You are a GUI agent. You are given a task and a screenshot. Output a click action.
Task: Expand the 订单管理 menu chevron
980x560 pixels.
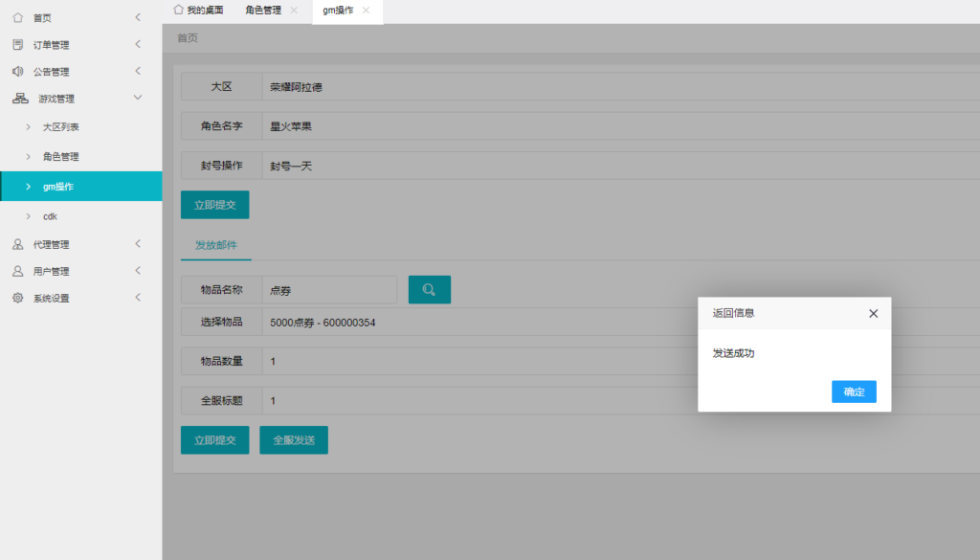(138, 44)
